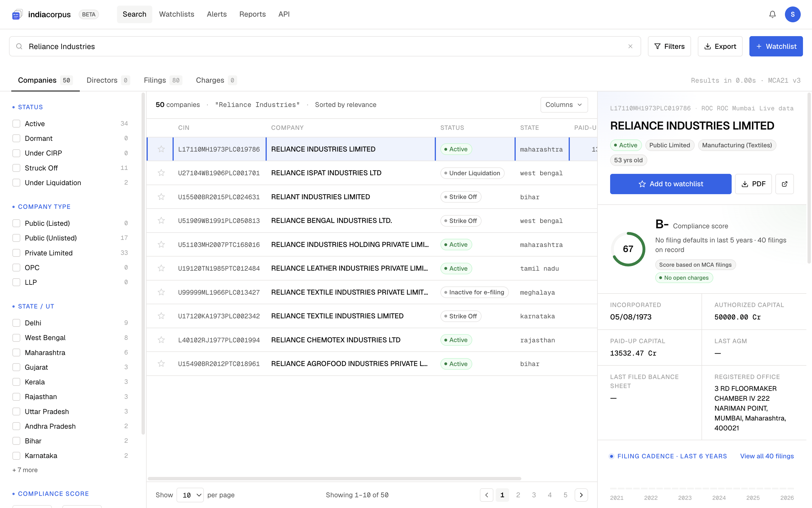Toggle the Active status filter
This screenshot has width=812, height=508.
(x=16, y=124)
